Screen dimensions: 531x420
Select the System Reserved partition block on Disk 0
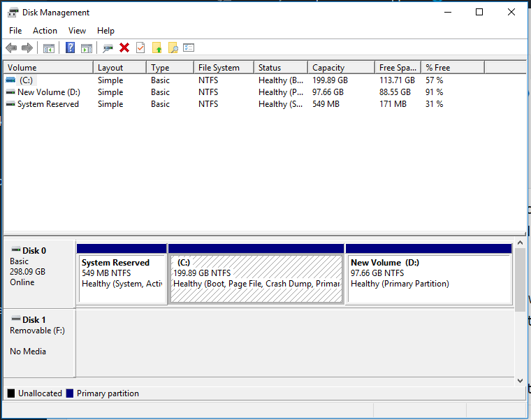(122, 278)
